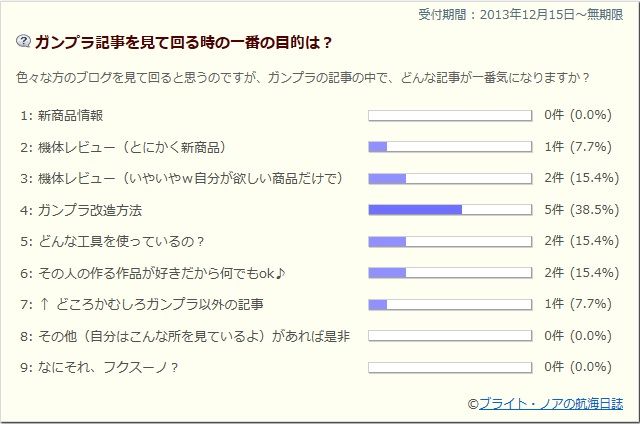Click the poll title ガンプラ記事を見て回る時の一番の目的は？
Viewport: 640px width, 424px height.
click(184, 41)
